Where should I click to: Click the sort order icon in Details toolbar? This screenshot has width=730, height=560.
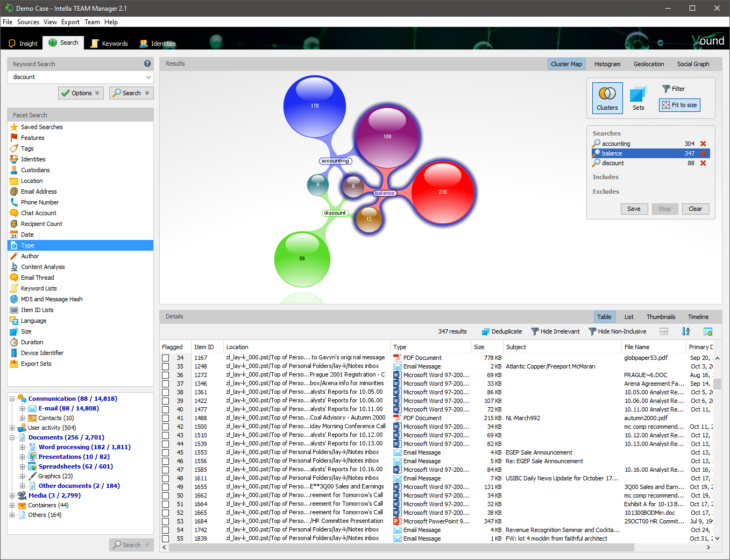click(x=685, y=331)
